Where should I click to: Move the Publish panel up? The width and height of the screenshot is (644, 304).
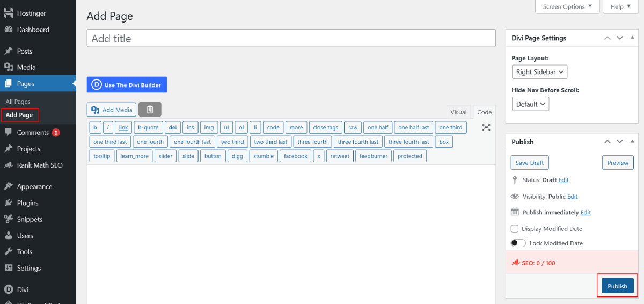608,142
